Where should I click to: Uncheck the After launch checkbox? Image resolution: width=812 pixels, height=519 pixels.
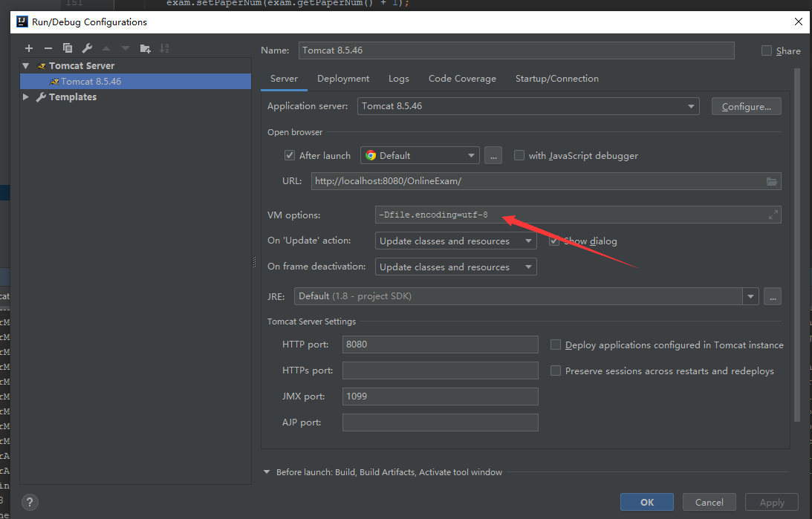(x=290, y=156)
